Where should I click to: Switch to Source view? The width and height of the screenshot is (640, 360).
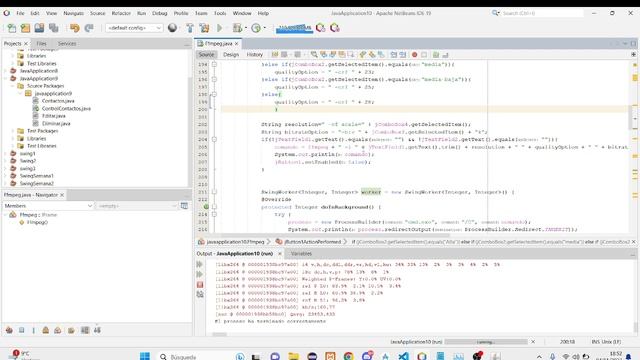(206, 55)
